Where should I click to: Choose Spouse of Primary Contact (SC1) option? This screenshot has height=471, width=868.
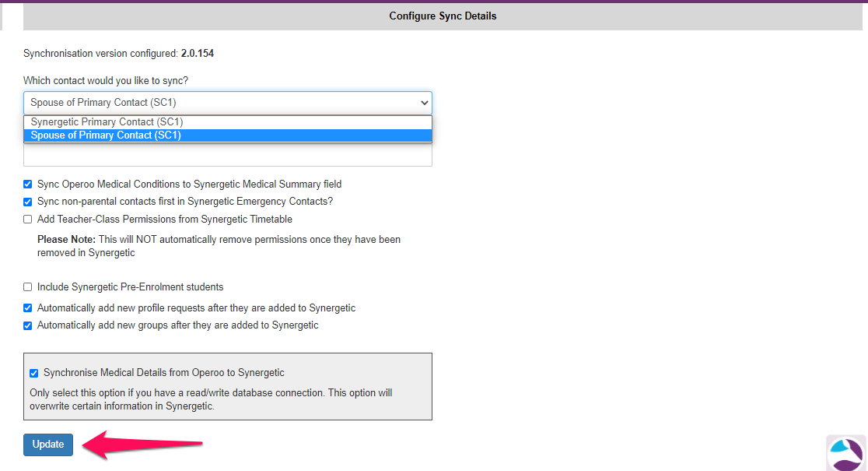228,135
